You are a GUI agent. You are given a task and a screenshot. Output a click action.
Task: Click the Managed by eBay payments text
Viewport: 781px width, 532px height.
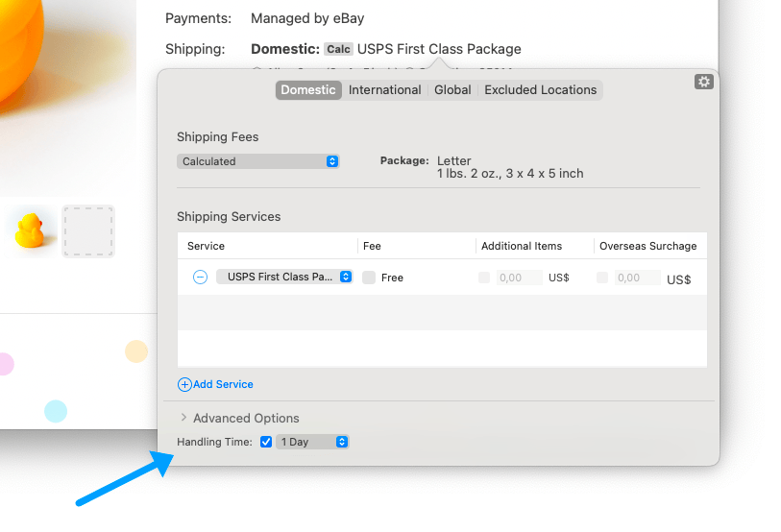pyautogui.click(x=307, y=18)
